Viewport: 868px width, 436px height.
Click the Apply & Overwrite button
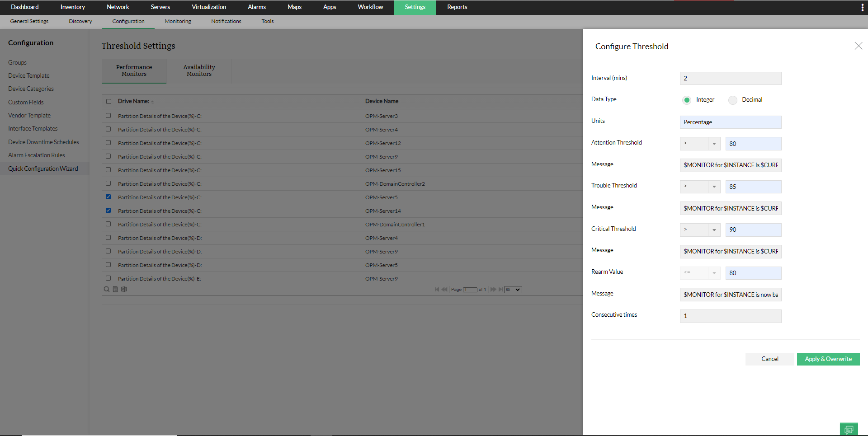(x=828, y=359)
